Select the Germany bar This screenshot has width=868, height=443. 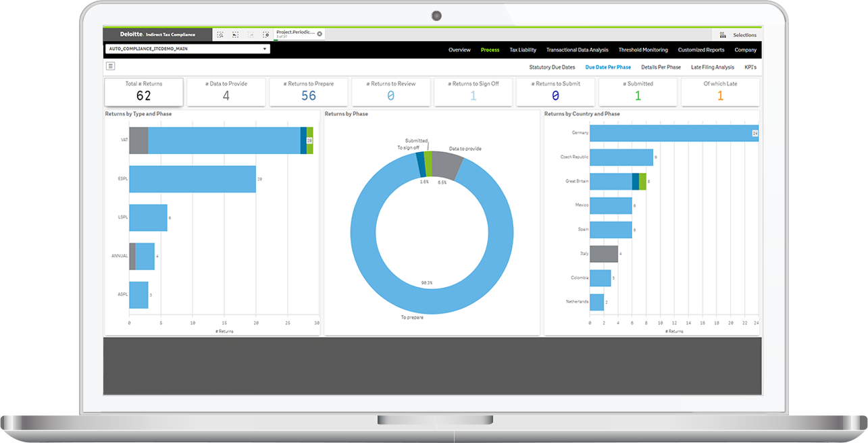[674, 133]
